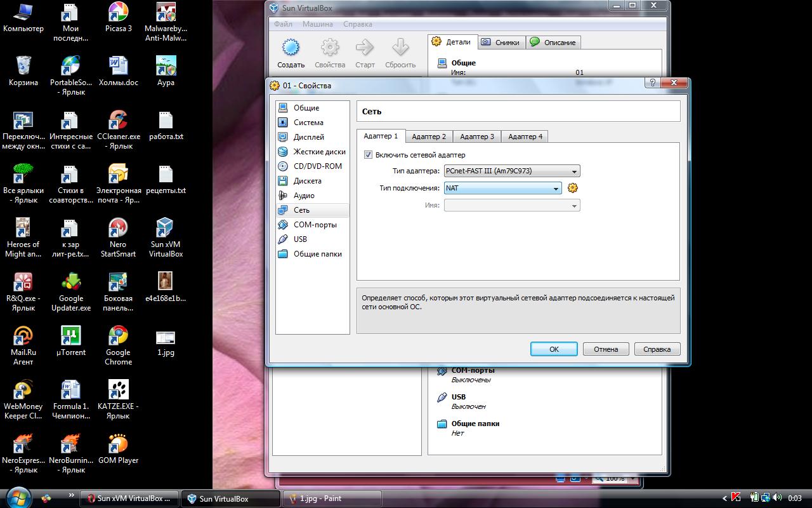
Task: Click the Общие heading in the details pane
Action: pyautogui.click(x=463, y=63)
